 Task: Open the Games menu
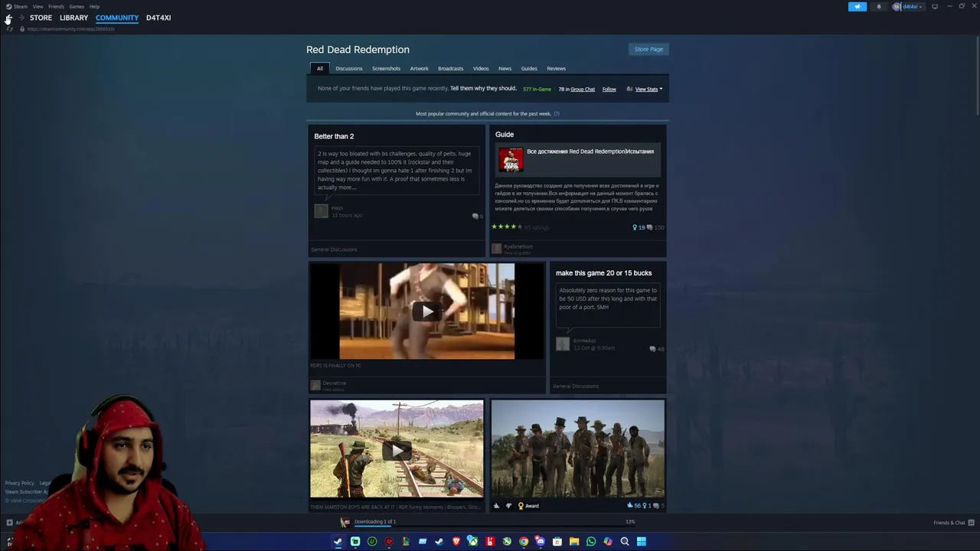[x=77, y=6]
